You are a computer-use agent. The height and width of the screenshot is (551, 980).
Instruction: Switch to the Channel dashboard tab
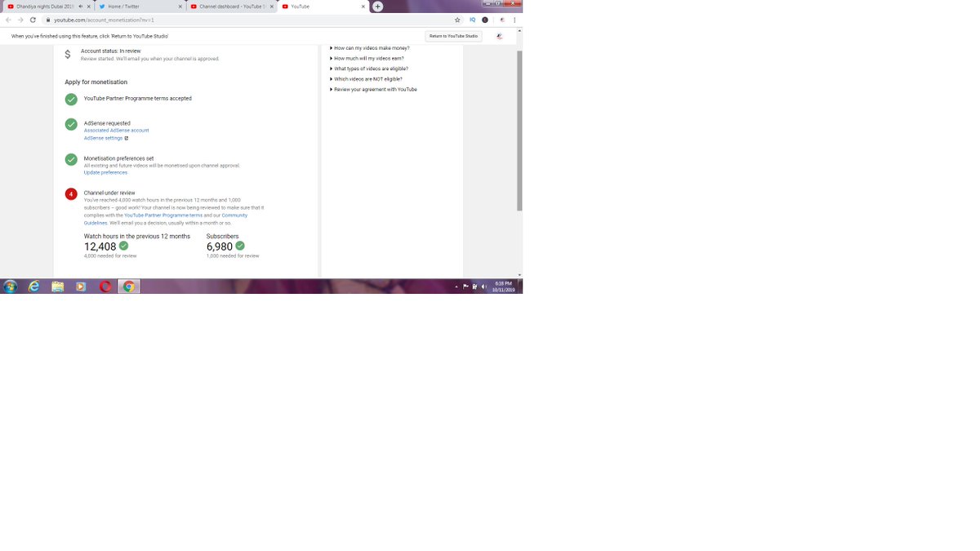click(x=231, y=7)
